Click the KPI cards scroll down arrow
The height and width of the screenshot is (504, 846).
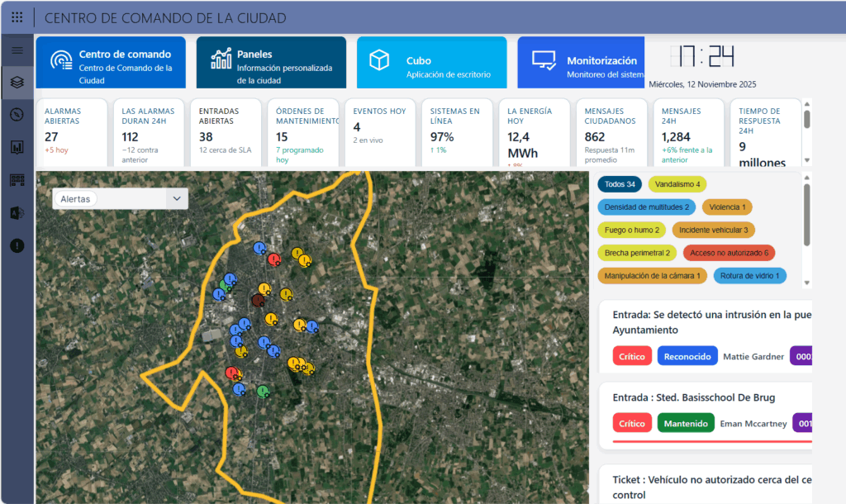[807, 160]
